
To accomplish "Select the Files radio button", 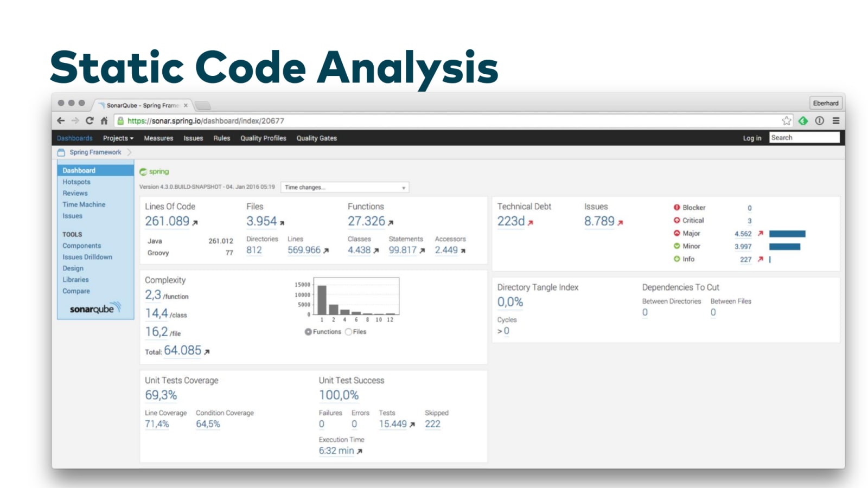I will pyautogui.click(x=348, y=332).
